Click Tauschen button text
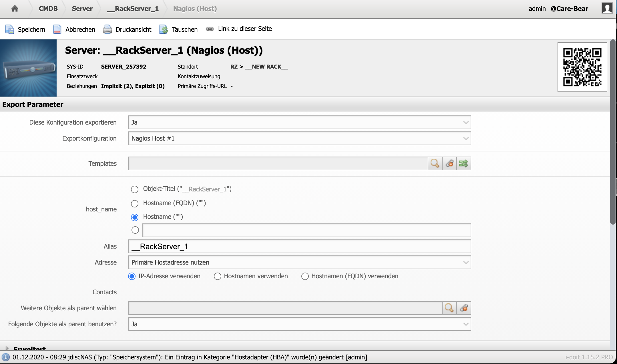This screenshot has height=364, width=617. coord(185,29)
